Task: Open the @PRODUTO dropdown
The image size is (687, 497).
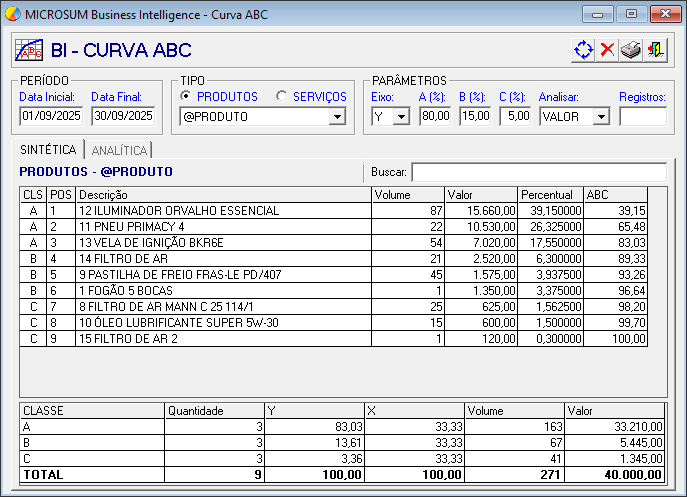Action: click(x=337, y=117)
